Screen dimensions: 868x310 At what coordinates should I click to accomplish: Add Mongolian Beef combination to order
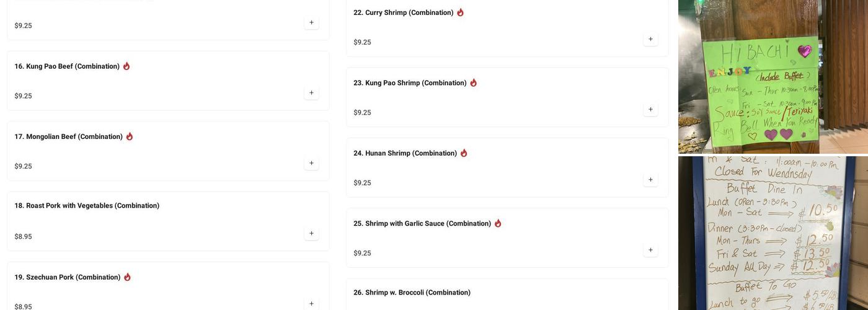(x=311, y=163)
